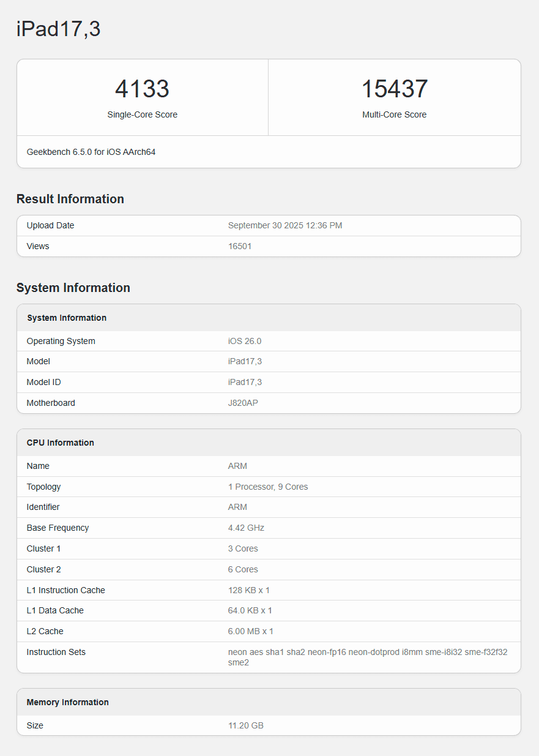Click the iOS 26.0 operating system value
The height and width of the screenshot is (756, 539).
click(244, 341)
